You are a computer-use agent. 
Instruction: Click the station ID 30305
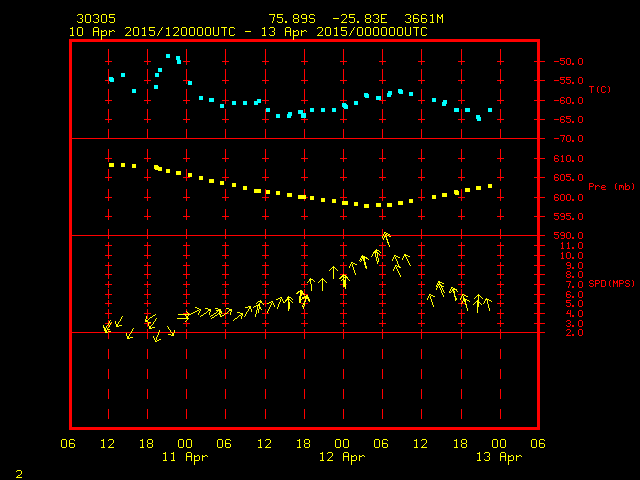[x=96, y=19]
